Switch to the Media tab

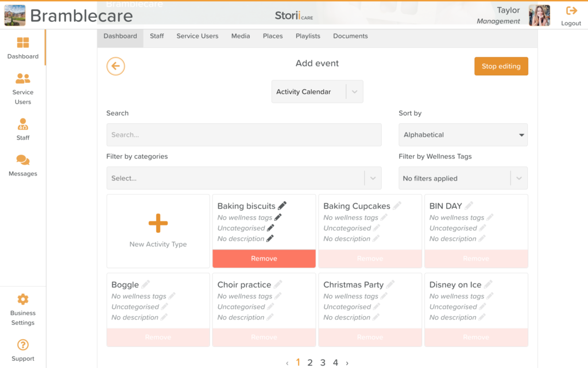click(x=241, y=36)
